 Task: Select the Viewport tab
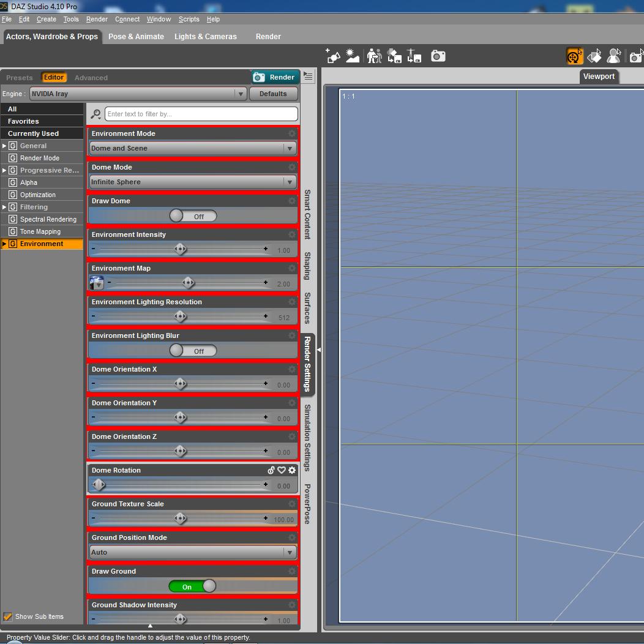(599, 77)
